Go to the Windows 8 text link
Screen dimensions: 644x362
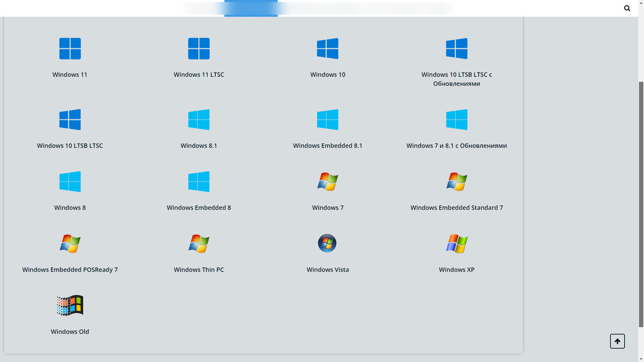70,208
